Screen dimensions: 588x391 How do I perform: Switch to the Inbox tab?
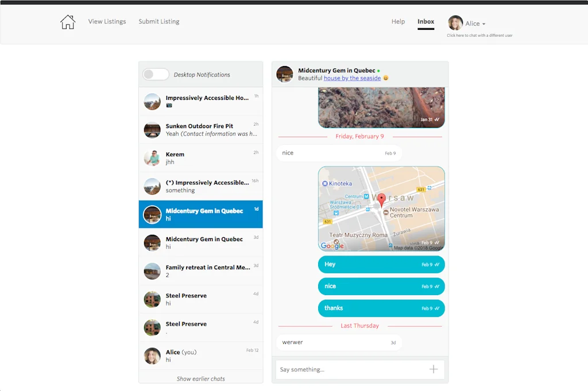(x=425, y=21)
